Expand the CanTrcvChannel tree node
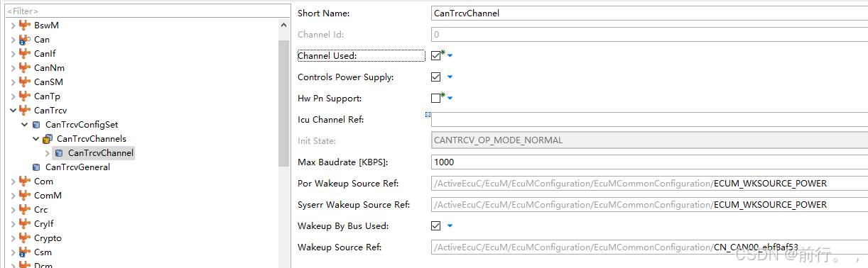 48,153
